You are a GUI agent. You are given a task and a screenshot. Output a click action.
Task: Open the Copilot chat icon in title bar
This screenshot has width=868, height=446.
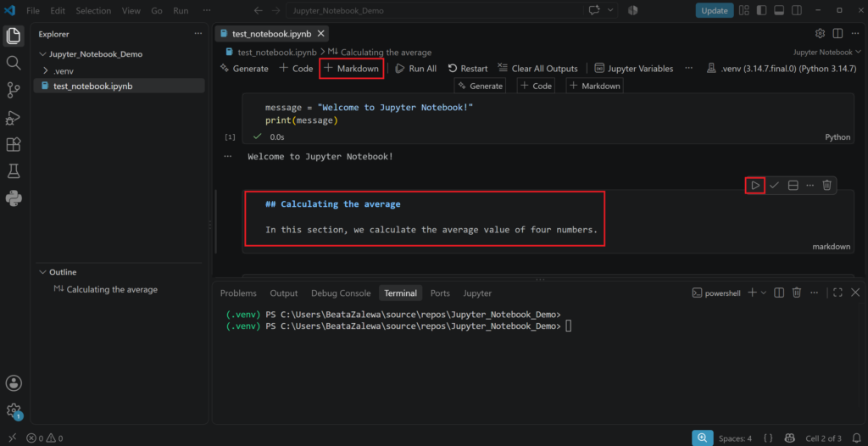pyautogui.click(x=594, y=10)
